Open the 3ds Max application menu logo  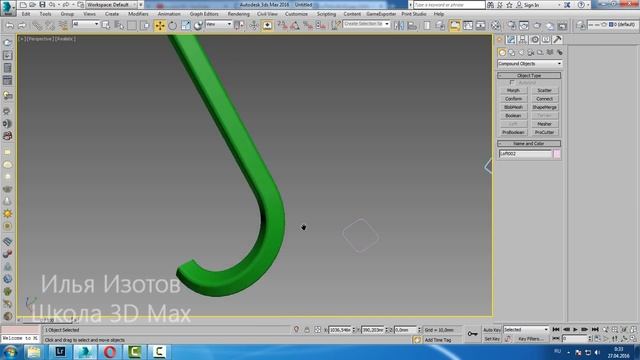pos(7,7)
